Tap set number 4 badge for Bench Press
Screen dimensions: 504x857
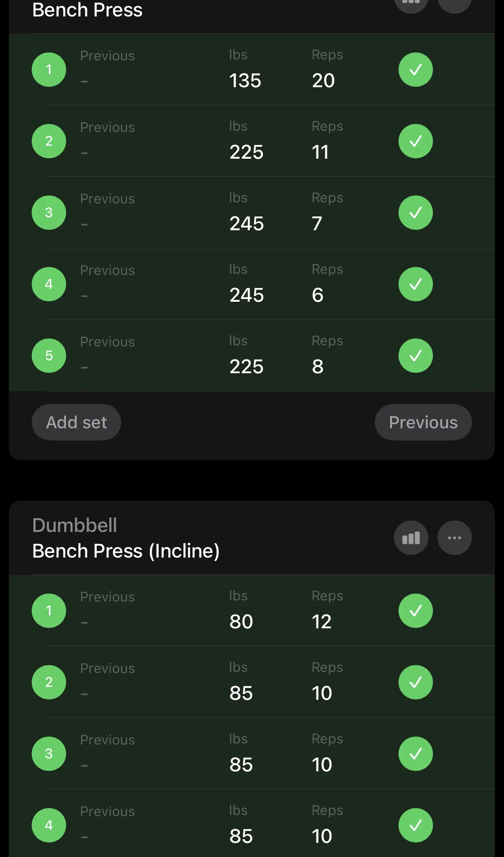49,284
